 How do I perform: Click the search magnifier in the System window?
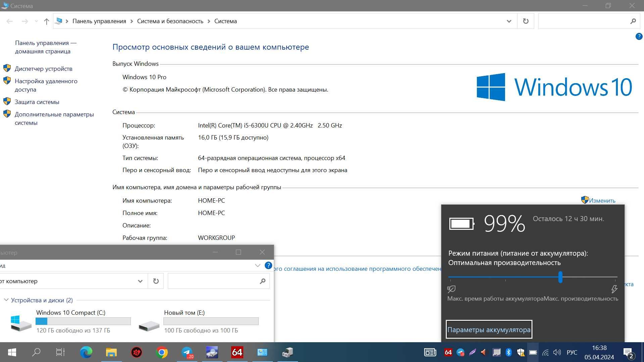pyautogui.click(x=633, y=21)
